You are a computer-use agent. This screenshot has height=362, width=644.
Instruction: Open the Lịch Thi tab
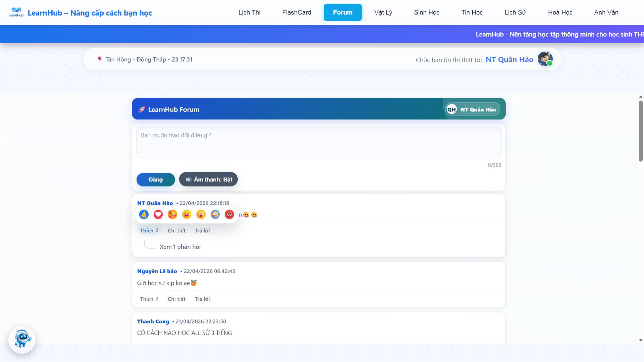[249, 12]
